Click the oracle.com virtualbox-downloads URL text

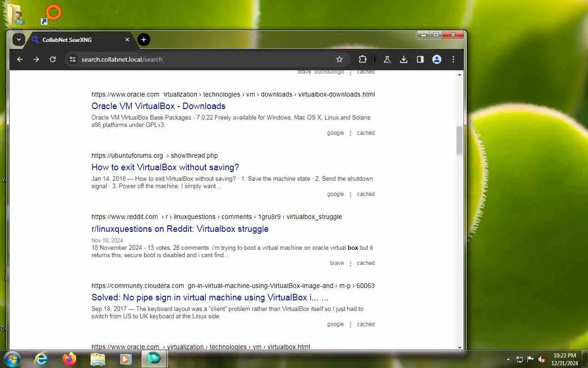(233, 94)
